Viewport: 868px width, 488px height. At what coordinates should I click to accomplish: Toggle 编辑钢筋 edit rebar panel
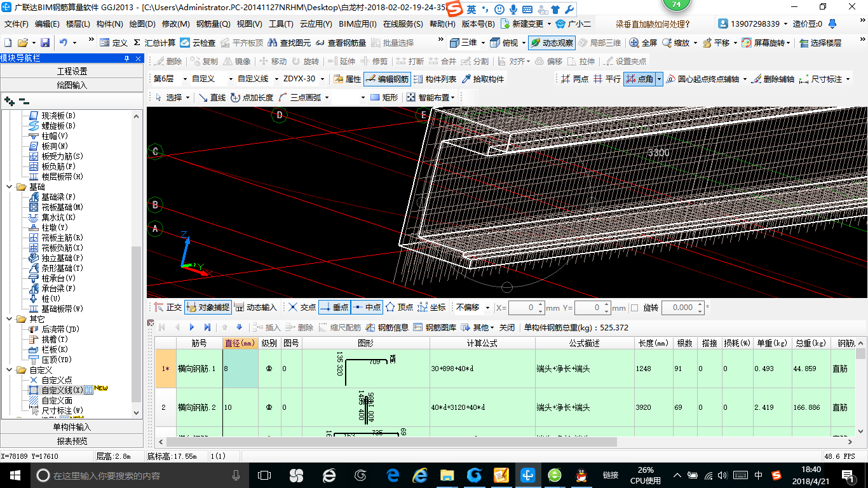(x=387, y=79)
